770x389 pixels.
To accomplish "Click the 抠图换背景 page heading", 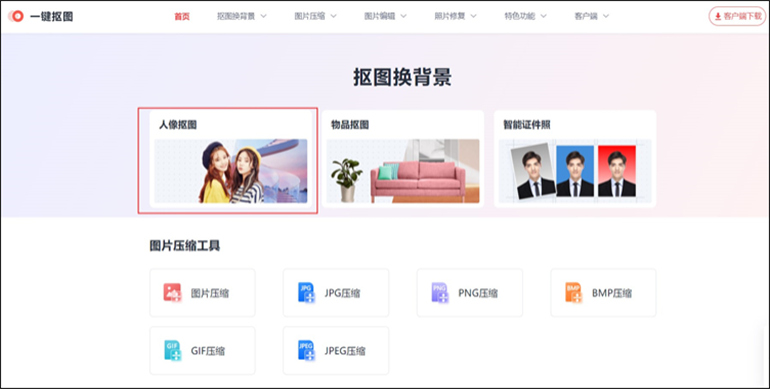I will click(x=402, y=78).
